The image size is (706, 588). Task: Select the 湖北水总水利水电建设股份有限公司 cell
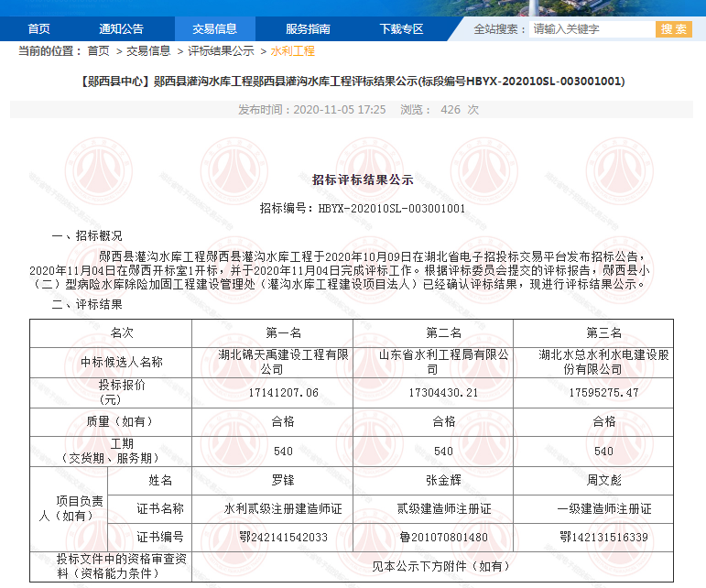coord(604,362)
